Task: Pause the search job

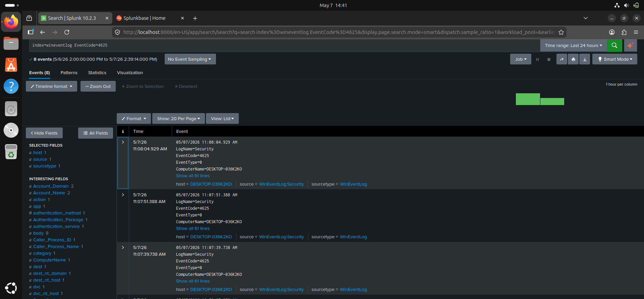Action: [x=537, y=59]
